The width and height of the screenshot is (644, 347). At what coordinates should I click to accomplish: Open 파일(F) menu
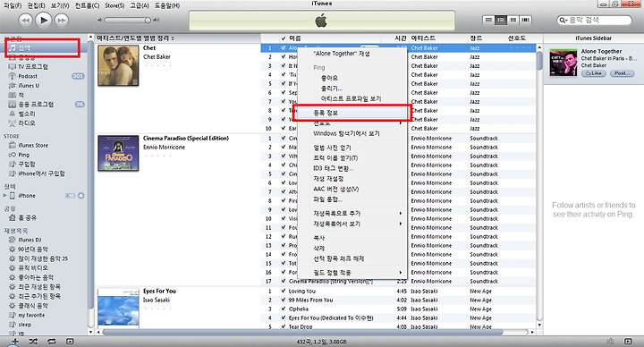coord(13,5)
